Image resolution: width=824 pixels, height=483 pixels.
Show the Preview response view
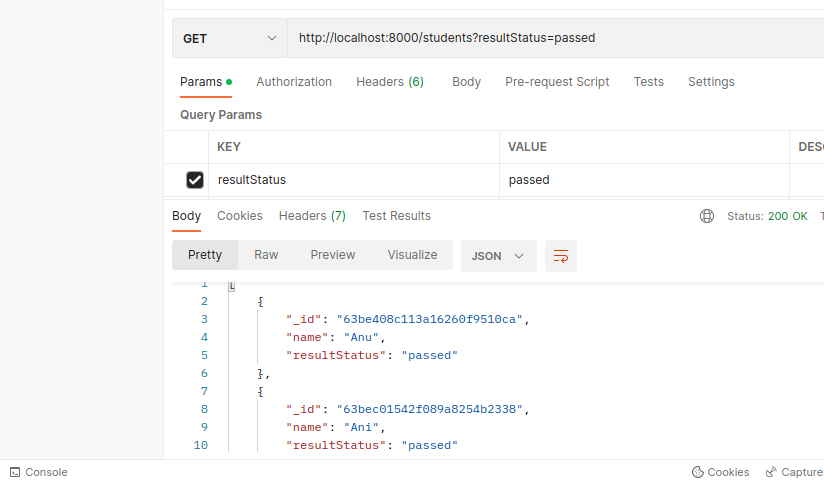pos(332,255)
